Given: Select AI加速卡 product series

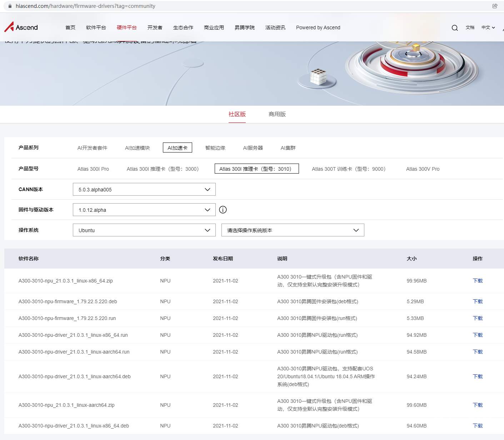Looking at the screenshot, I should pyautogui.click(x=178, y=148).
